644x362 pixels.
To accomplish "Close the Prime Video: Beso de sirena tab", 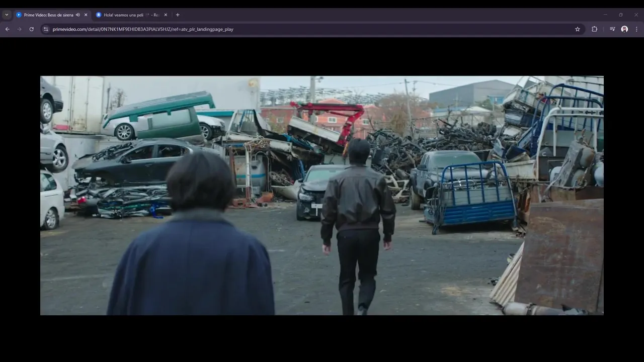I will [86, 15].
